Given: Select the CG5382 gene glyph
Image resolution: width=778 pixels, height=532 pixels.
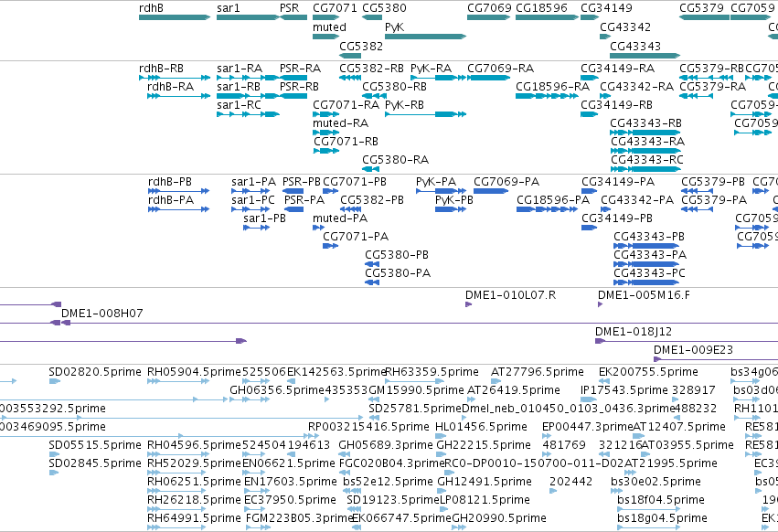Looking at the screenshot, I should pos(350,56).
